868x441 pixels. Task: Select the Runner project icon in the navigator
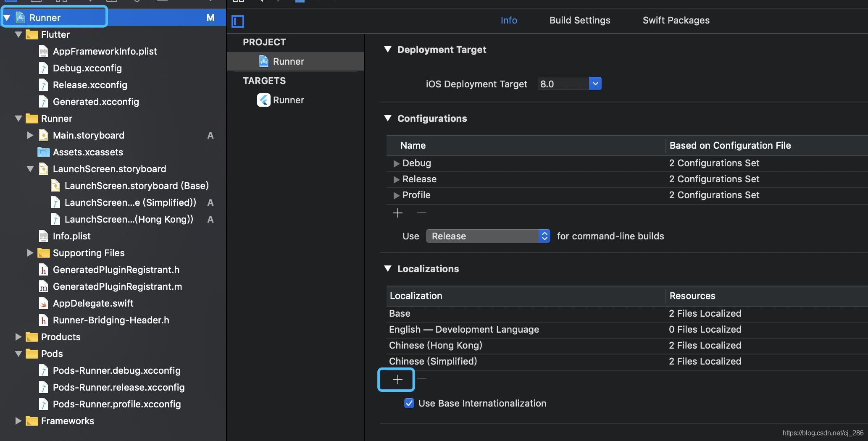[20, 18]
